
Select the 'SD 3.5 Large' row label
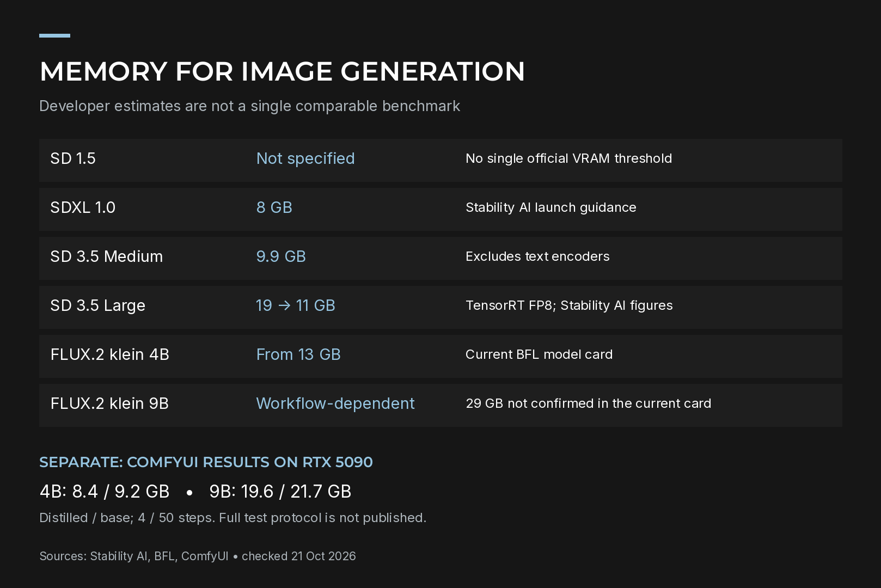tap(97, 305)
